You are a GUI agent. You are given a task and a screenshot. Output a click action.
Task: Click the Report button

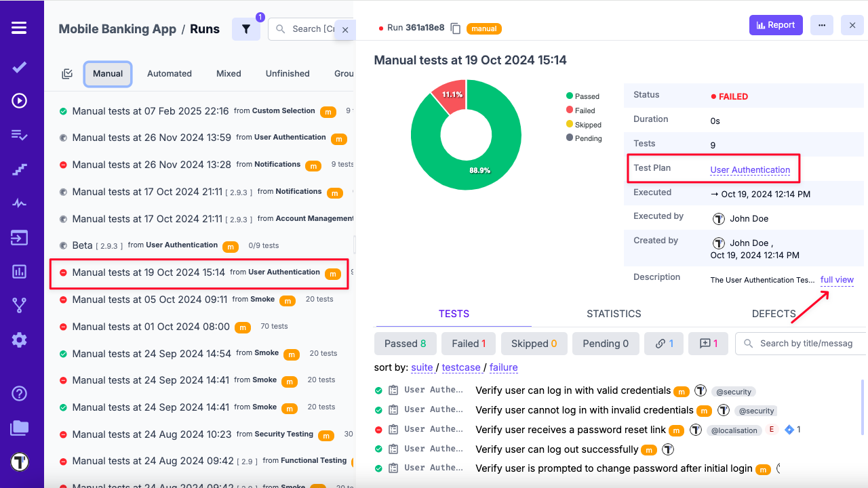[776, 24]
